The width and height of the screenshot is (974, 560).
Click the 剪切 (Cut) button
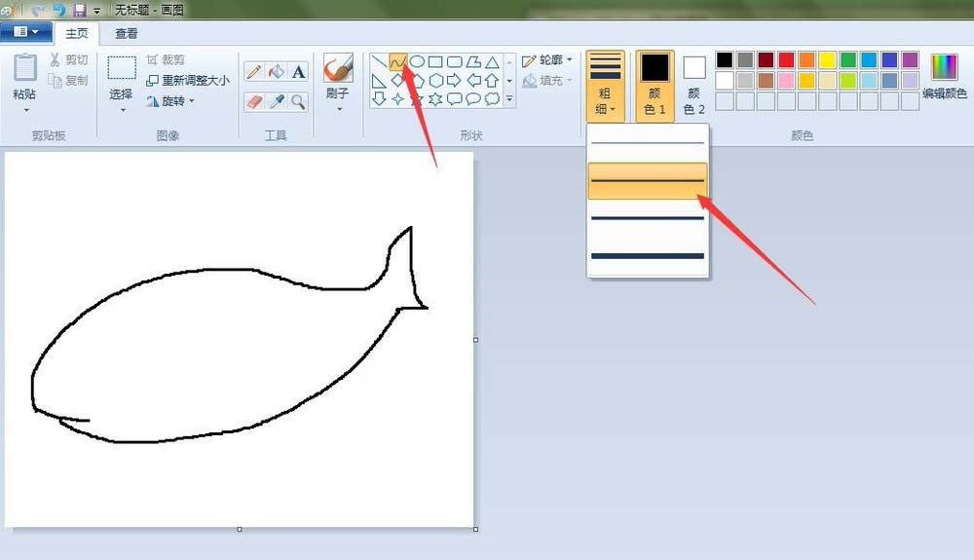(69, 59)
